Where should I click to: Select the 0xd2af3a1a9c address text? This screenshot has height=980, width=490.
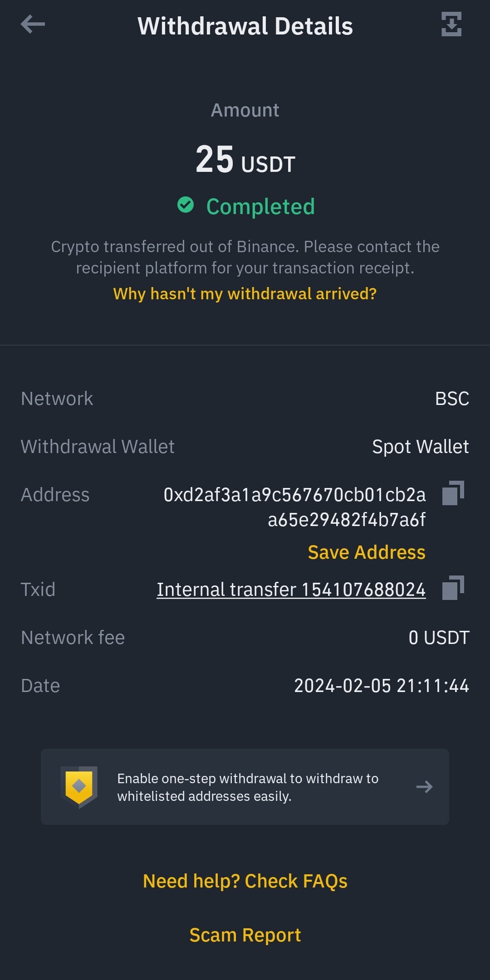[295, 507]
